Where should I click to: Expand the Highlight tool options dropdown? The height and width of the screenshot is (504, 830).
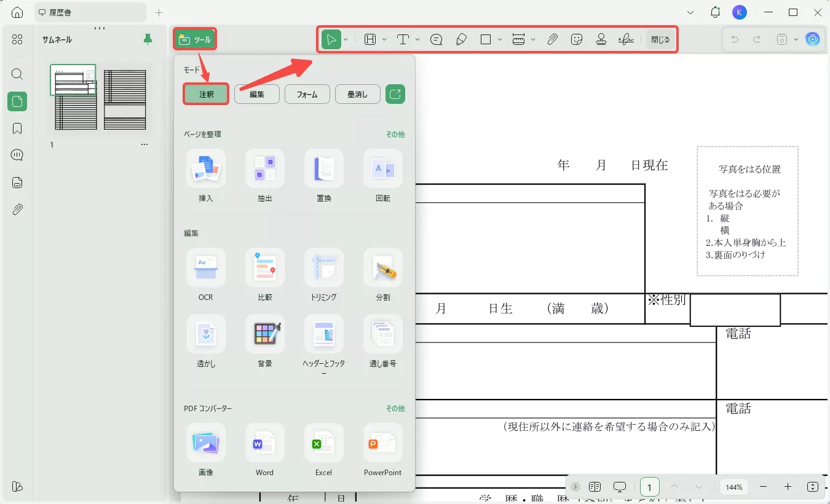coord(384,39)
